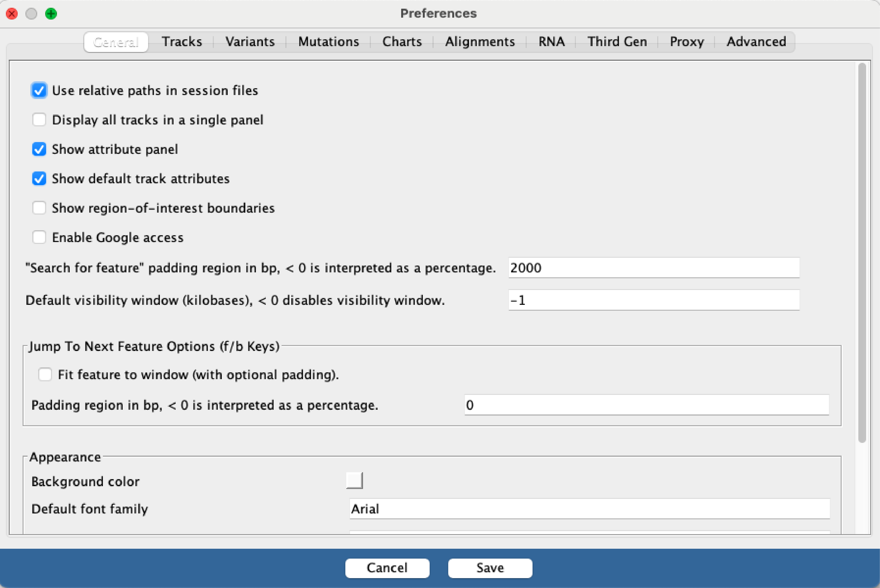The image size is (880, 588).
Task: Uncheck Use relative paths in session files
Action: tap(39, 90)
